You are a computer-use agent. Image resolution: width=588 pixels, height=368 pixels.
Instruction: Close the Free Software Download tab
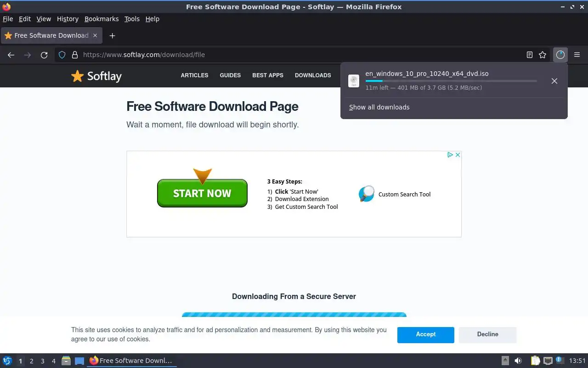pos(95,35)
